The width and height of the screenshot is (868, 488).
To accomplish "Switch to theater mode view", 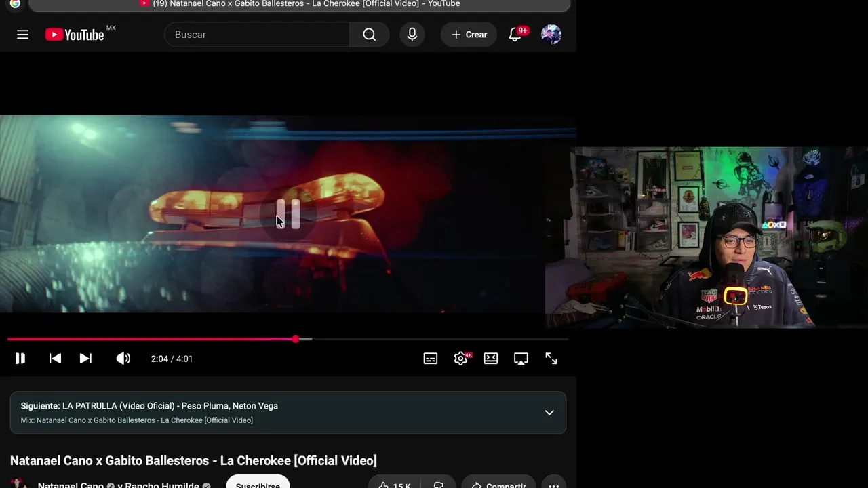I will pyautogui.click(x=491, y=359).
